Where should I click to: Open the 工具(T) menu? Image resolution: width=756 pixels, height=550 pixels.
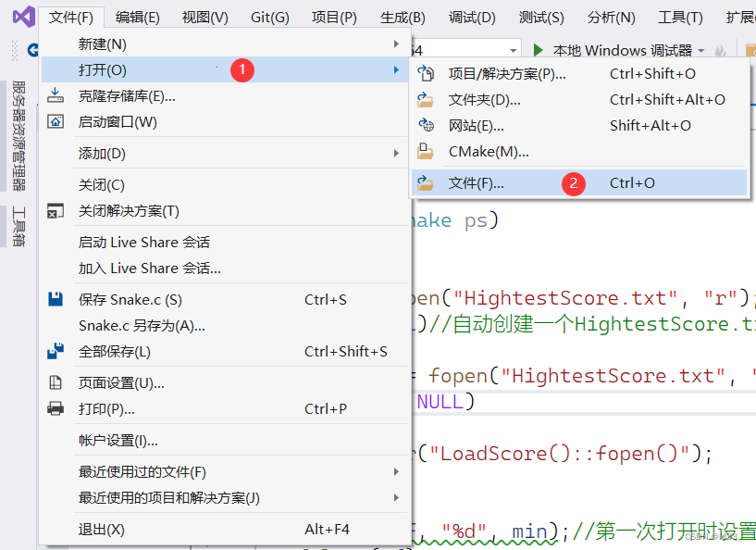[x=680, y=18]
